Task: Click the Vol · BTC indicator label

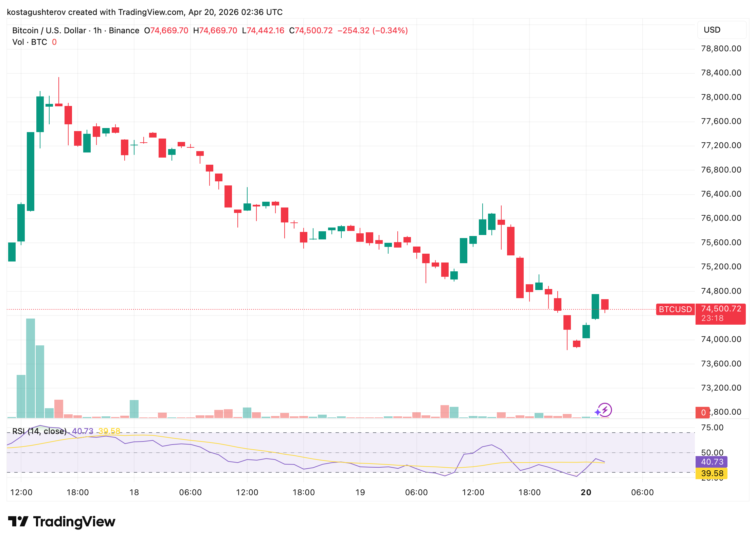Action: [30, 42]
